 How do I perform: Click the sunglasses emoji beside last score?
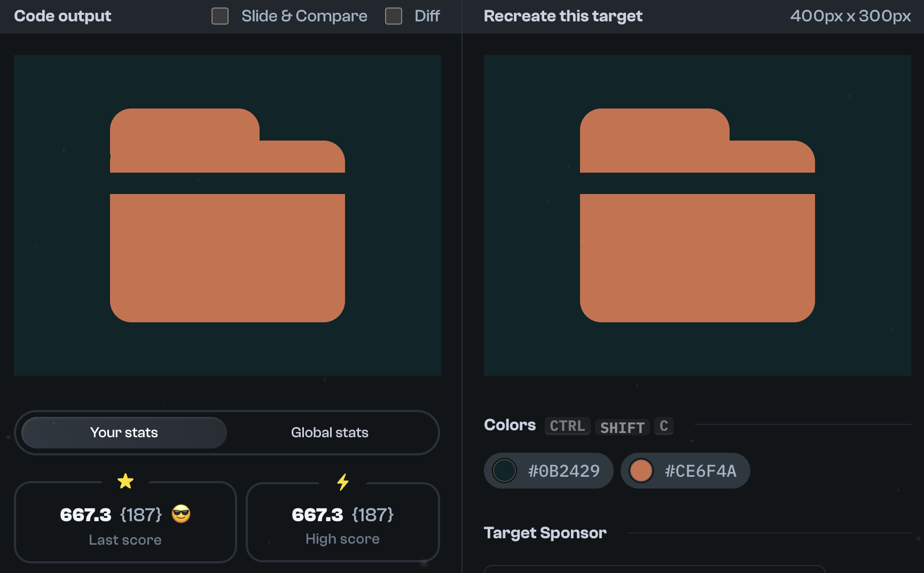(x=181, y=515)
